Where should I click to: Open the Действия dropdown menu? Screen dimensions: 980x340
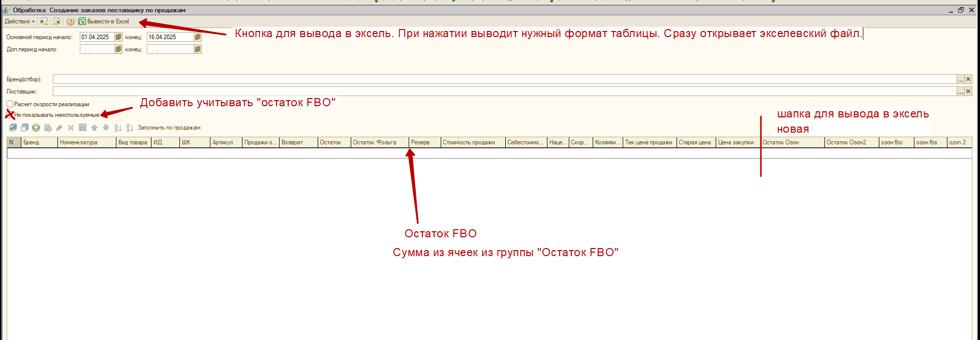point(19,21)
